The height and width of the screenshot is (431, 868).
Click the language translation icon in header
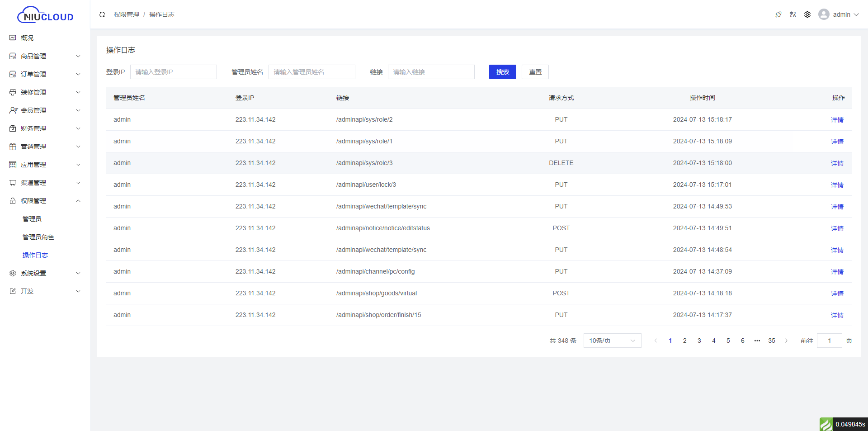pos(793,14)
